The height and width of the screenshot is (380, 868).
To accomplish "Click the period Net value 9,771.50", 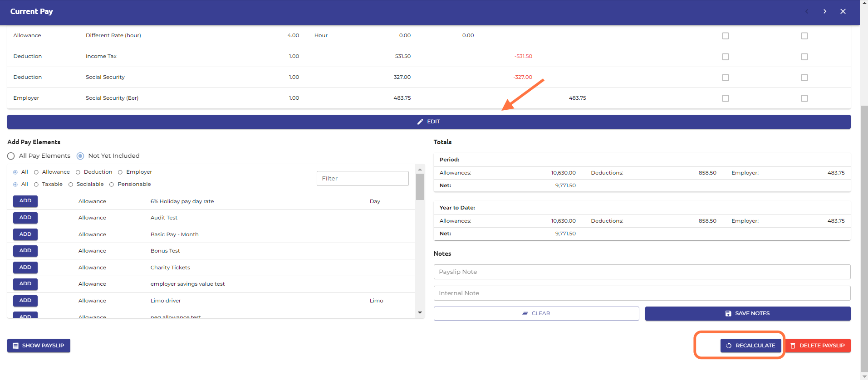I will [x=565, y=185].
